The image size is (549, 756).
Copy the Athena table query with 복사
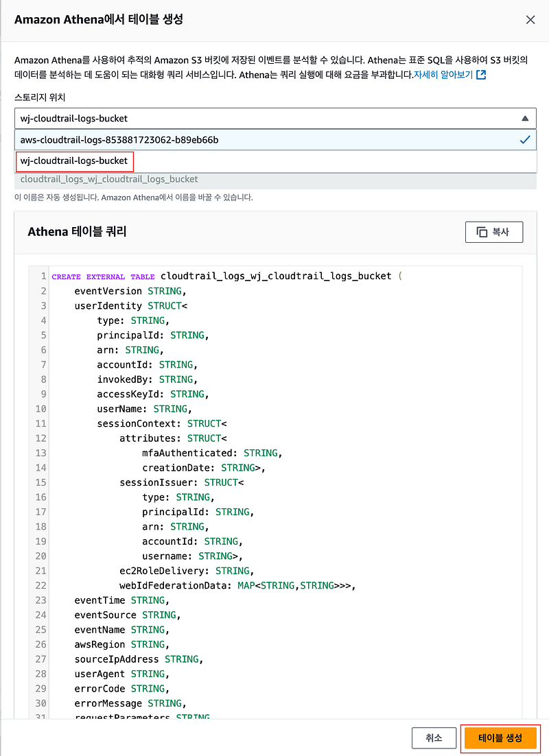(x=494, y=232)
